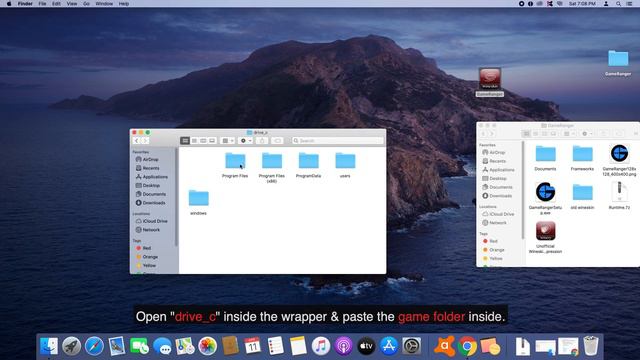Open Photos from the Dock
Image resolution: width=640 pixels, height=360 pixels.
pyautogui.click(x=207, y=347)
